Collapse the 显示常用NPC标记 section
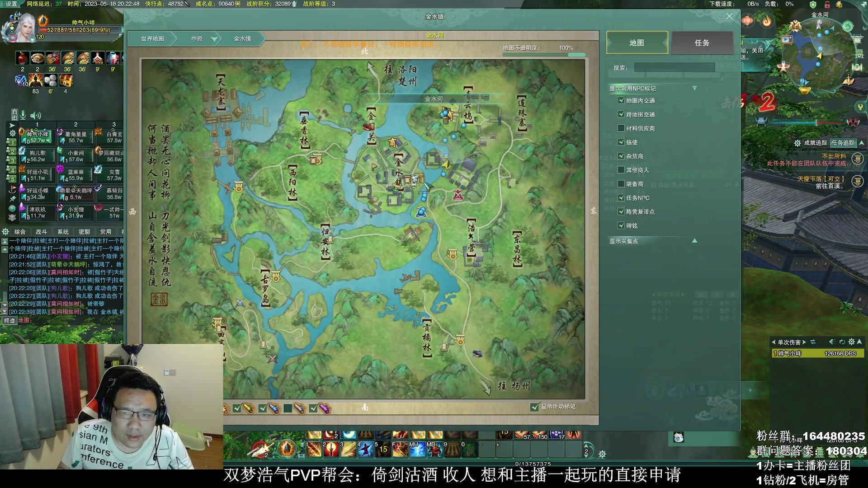868x488 pixels. pyautogui.click(x=694, y=88)
